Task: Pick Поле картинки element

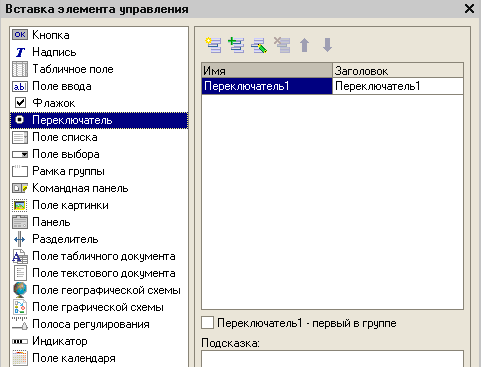Action: [99, 205]
